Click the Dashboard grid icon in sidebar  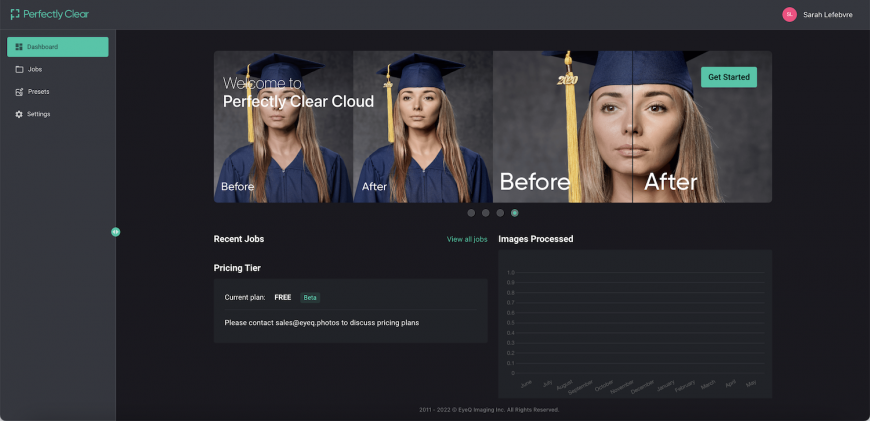click(x=19, y=47)
